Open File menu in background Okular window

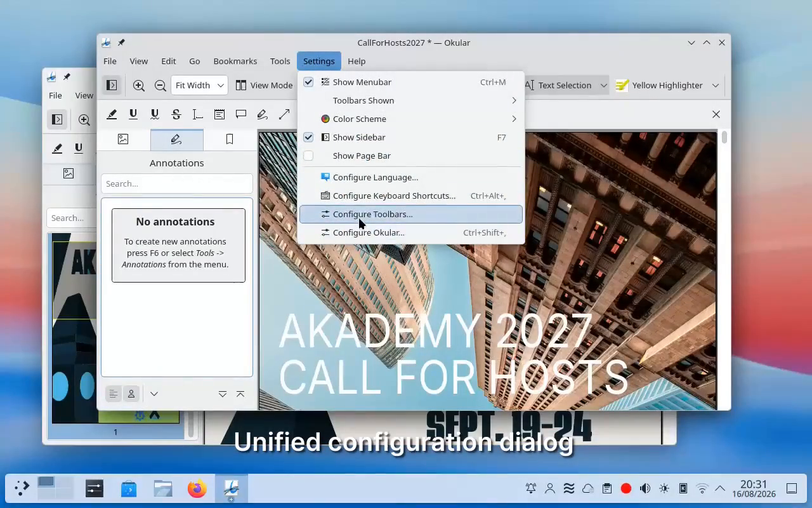[55, 95]
